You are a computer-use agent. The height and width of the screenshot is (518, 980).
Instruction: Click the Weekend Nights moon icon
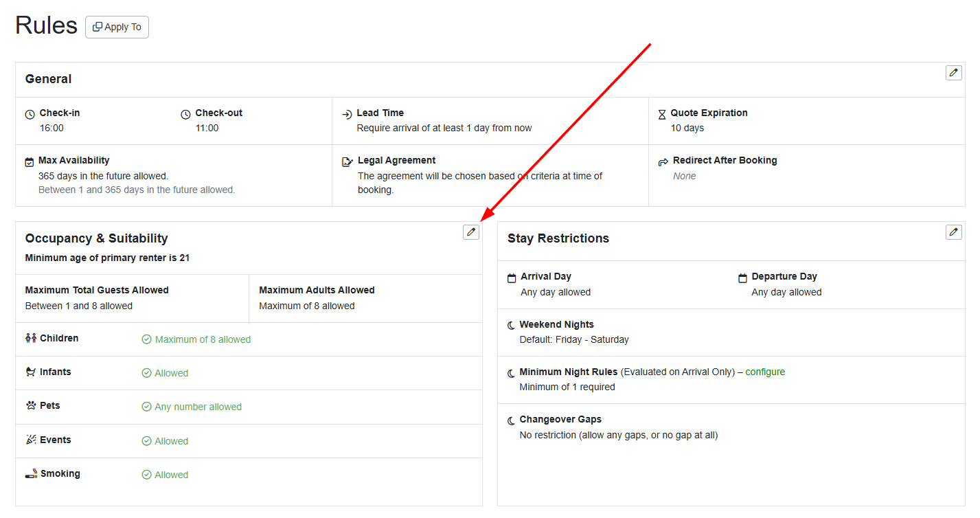(x=512, y=324)
